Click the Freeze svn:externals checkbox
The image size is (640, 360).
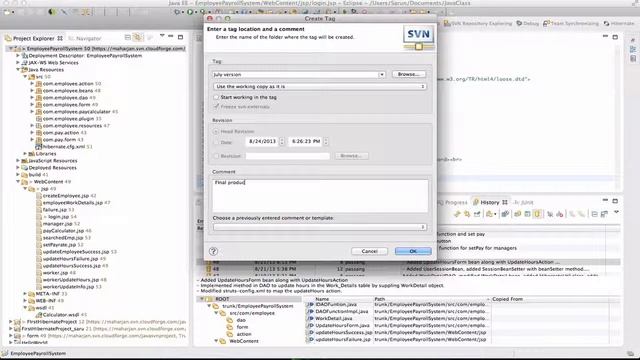[216, 107]
